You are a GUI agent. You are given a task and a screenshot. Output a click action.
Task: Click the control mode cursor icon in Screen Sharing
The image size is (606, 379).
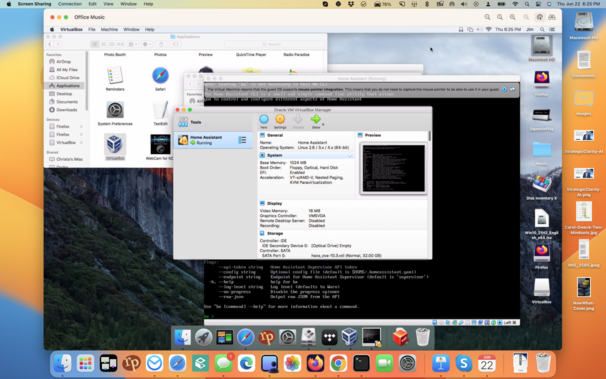tap(540, 17)
